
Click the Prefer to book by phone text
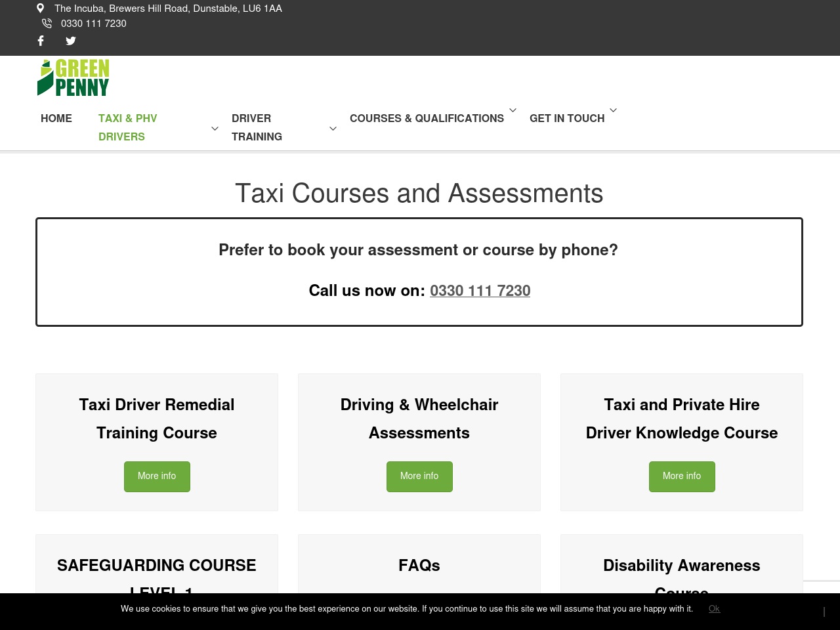click(x=419, y=250)
